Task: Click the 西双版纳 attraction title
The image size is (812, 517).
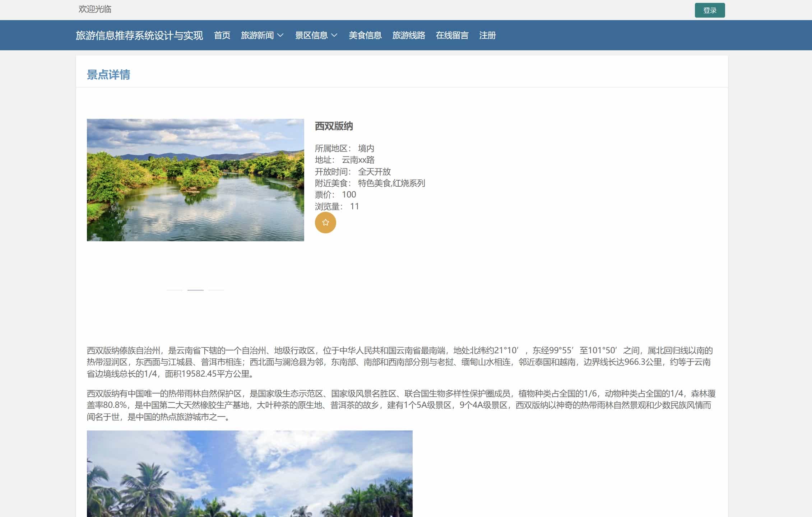Action: click(334, 126)
